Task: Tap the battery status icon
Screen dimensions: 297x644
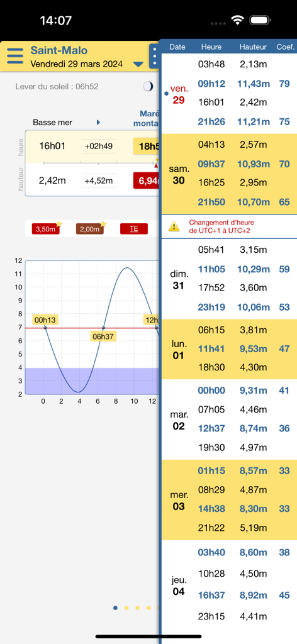Action: click(259, 19)
